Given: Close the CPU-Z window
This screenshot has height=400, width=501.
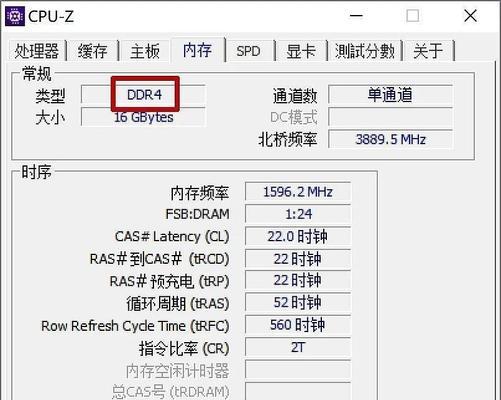Looking at the screenshot, I should pyautogui.click(x=470, y=16).
